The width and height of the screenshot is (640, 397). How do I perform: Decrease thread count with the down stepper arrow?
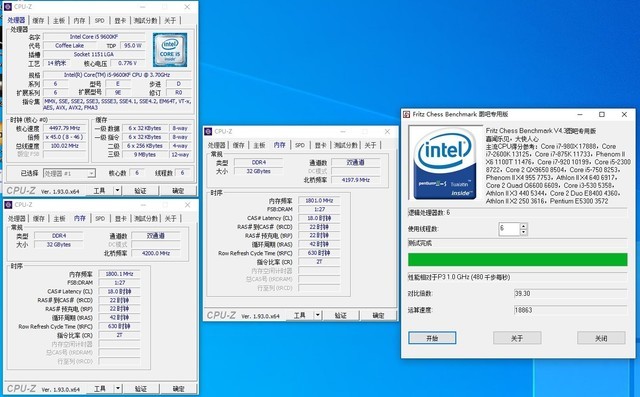(524, 232)
